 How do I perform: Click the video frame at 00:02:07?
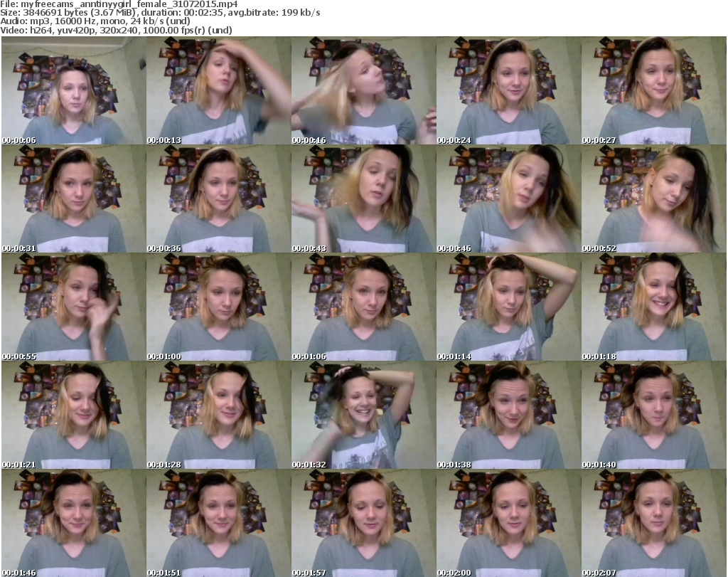point(654,524)
